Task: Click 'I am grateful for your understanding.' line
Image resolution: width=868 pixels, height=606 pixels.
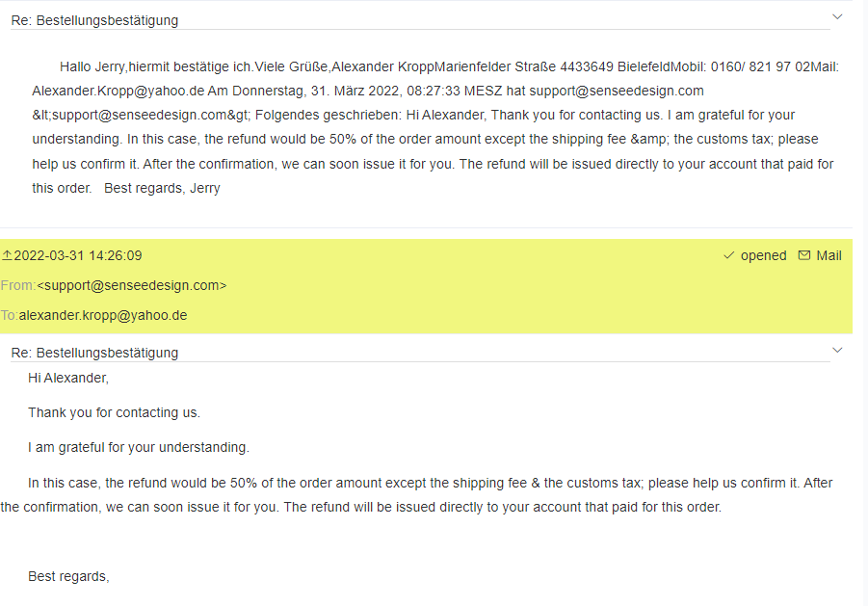Action: [x=139, y=448]
